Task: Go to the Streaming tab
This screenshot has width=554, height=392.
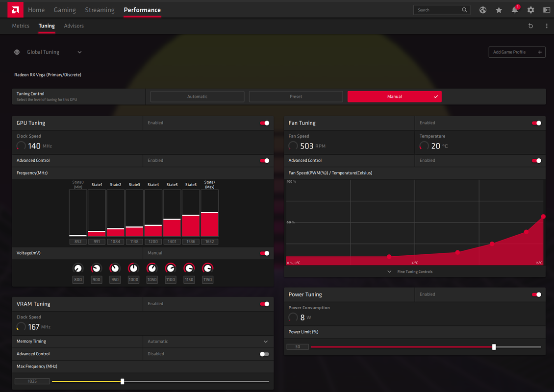Action: coord(100,10)
